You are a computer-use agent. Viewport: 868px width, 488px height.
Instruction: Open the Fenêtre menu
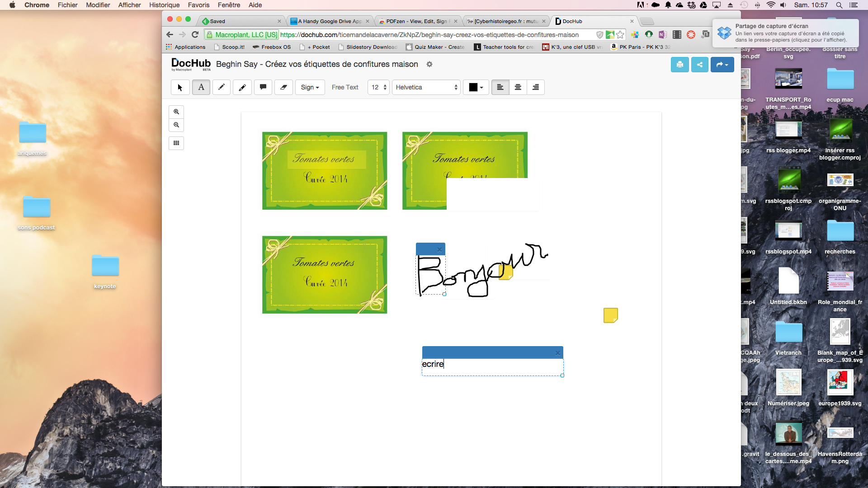(x=229, y=5)
